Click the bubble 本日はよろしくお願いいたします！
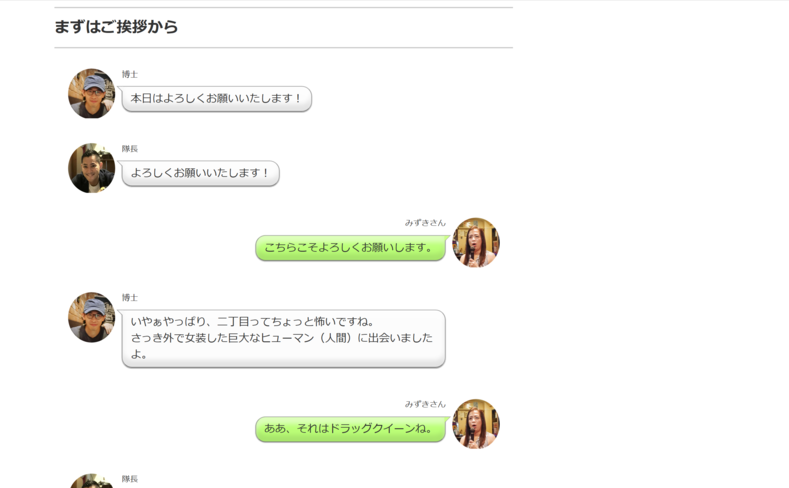The height and width of the screenshot is (488, 789). [216, 99]
